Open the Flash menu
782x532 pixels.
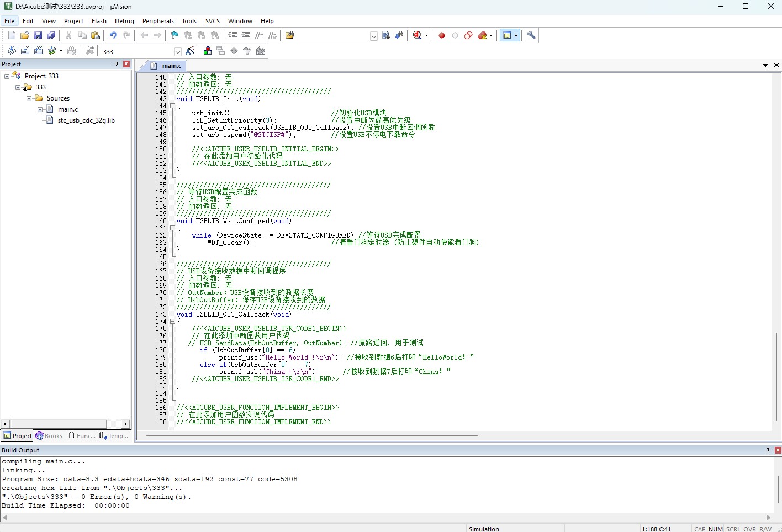click(99, 21)
